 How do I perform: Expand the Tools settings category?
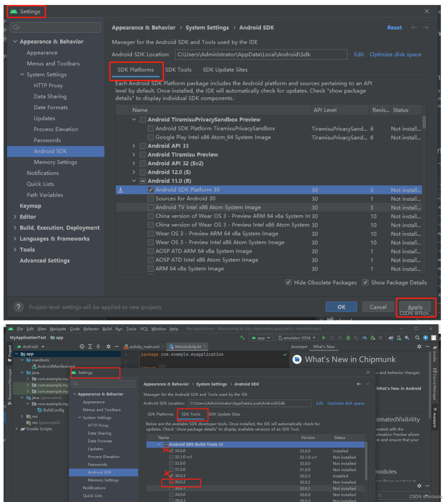[15, 250]
